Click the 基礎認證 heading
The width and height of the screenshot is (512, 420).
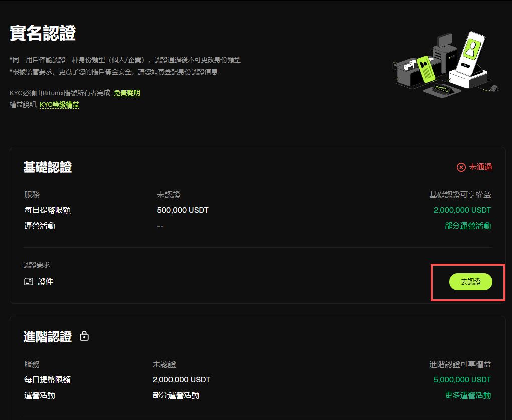48,167
